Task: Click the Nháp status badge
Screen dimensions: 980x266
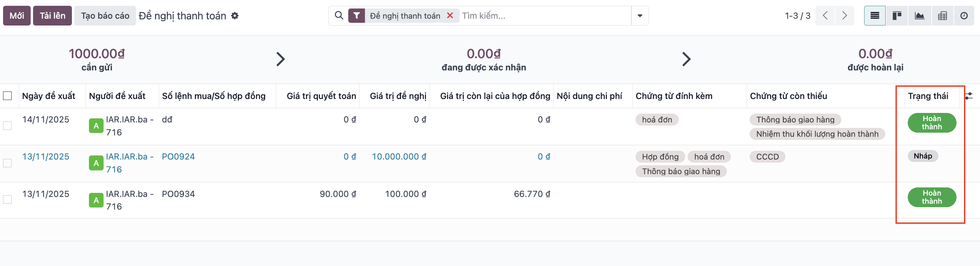Action: point(922,156)
